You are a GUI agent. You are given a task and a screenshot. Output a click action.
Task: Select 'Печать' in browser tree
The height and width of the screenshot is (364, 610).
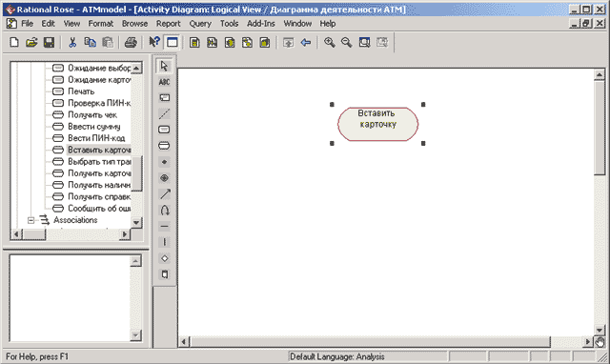click(x=81, y=91)
